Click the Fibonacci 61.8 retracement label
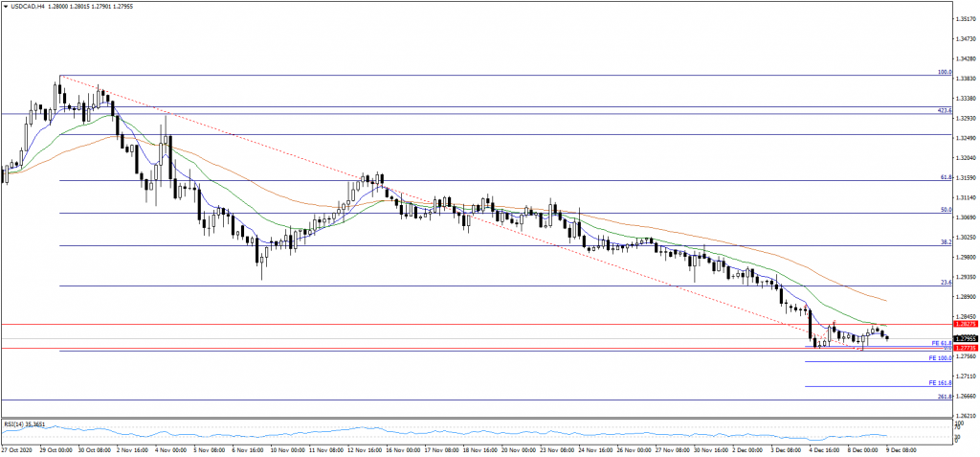Screen dimensions: 980x457 pos(944,177)
